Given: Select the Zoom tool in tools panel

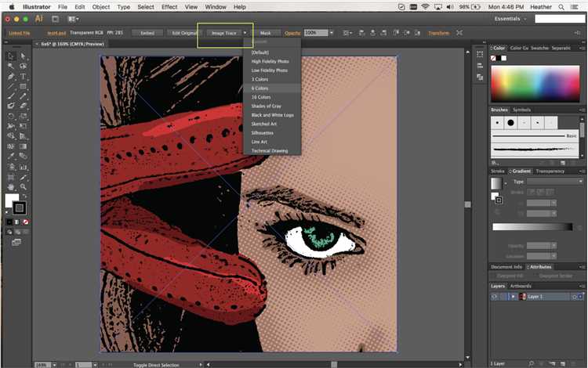Looking at the screenshot, I should point(23,187).
